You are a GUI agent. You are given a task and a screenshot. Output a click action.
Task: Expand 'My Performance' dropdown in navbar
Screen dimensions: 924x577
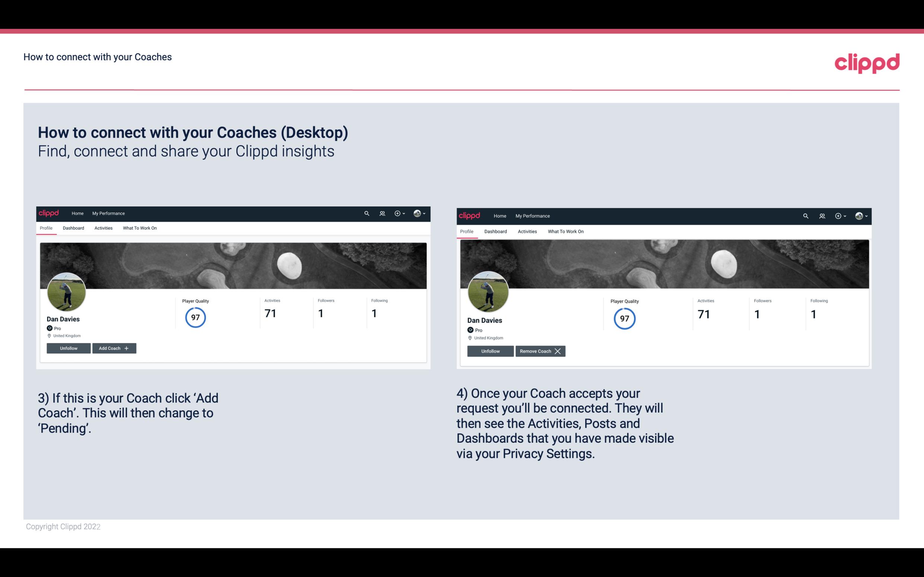[x=108, y=213]
